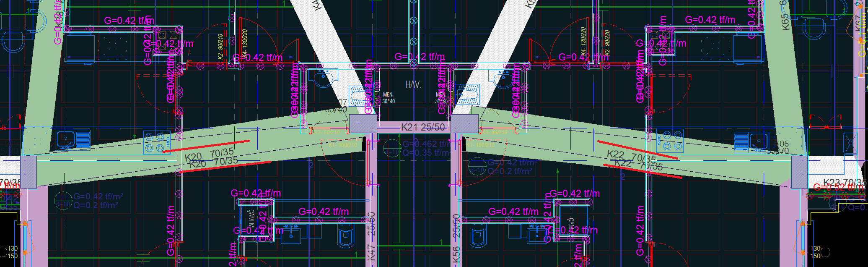Click the K21 25/50 beam label

423,127
